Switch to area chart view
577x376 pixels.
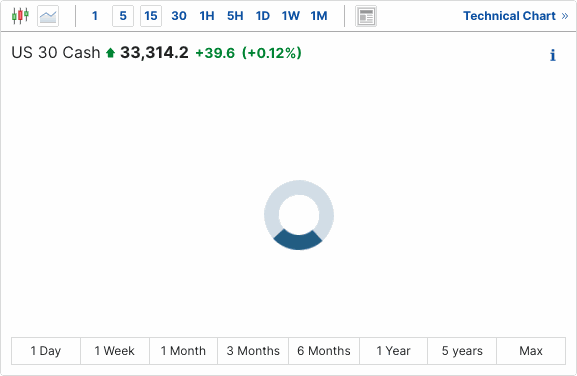pos(48,16)
